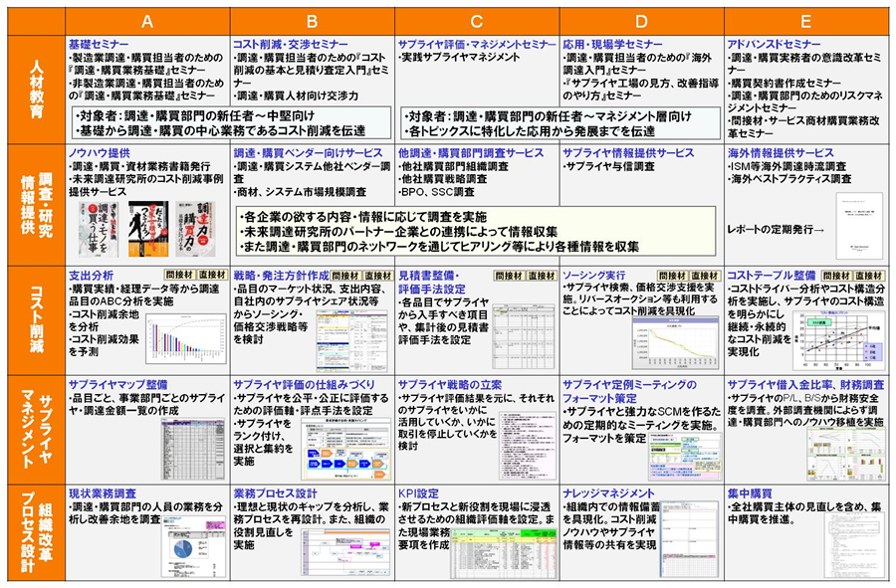
Task: Select the text ・サプライヤ与信調査
Action: coord(608,167)
